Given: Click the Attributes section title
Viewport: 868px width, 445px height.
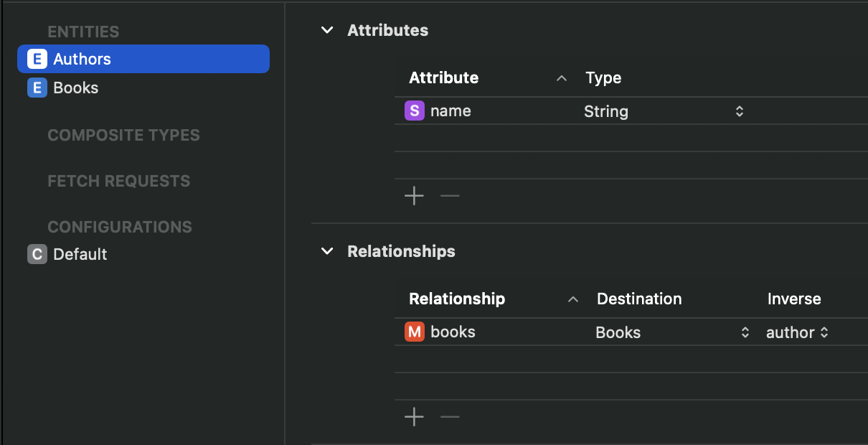Looking at the screenshot, I should pos(387,30).
